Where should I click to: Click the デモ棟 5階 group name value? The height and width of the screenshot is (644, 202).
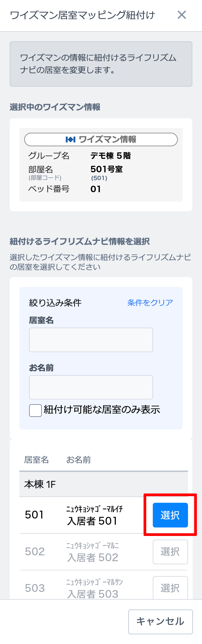tap(110, 156)
